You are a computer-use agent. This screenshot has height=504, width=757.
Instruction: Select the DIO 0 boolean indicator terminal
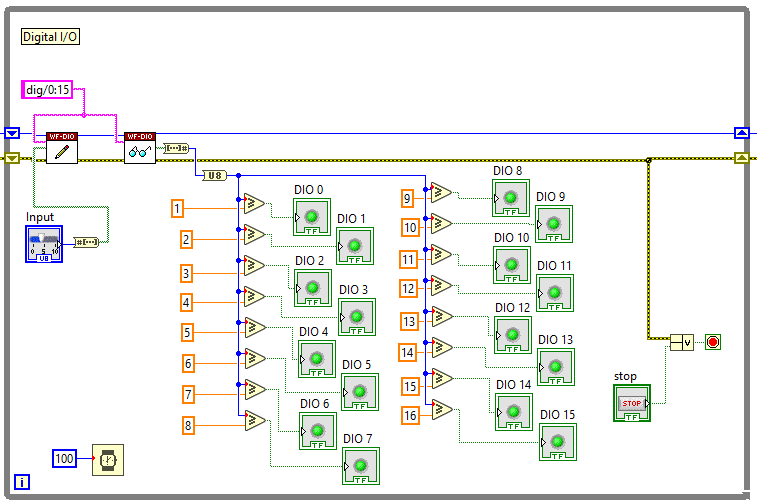pyautogui.click(x=312, y=217)
